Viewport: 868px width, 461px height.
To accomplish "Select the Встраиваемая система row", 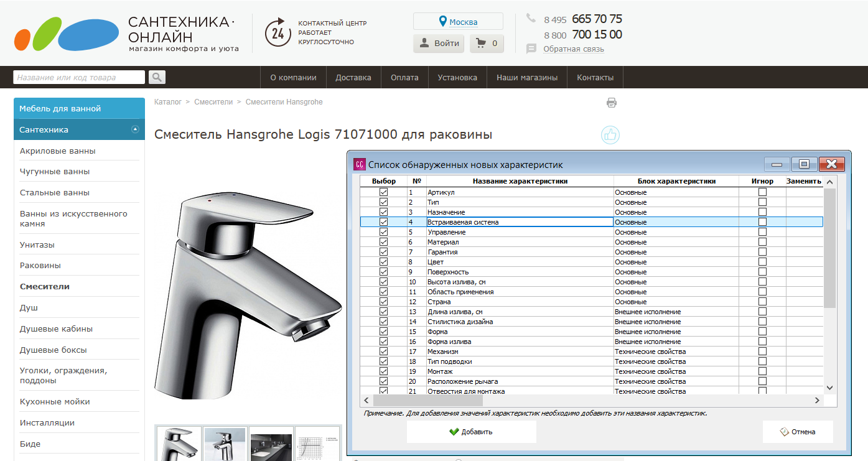I will point(591,222).
